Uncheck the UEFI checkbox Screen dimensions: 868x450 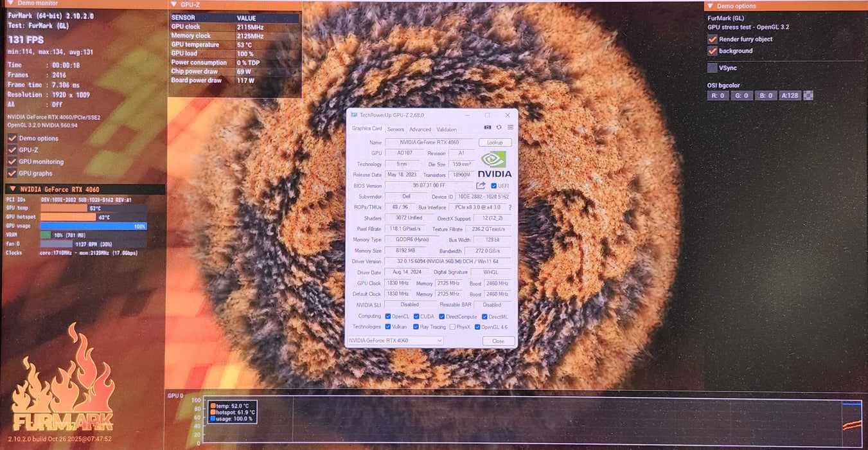(x=493, y=186)
